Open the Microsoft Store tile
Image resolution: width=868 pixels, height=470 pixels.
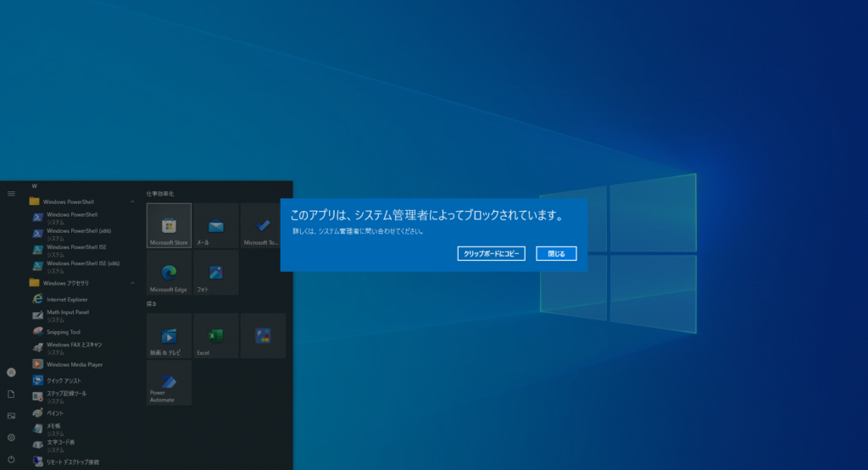pos(169,225)
